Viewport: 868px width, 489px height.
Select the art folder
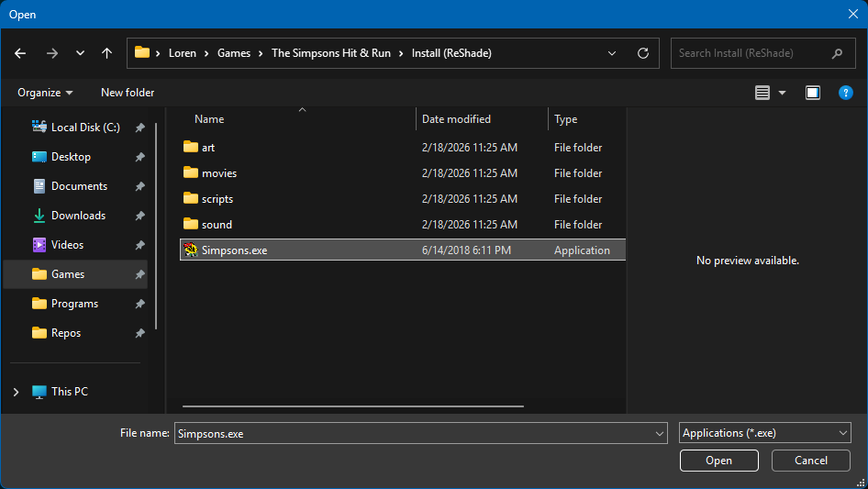coord(403,148)
